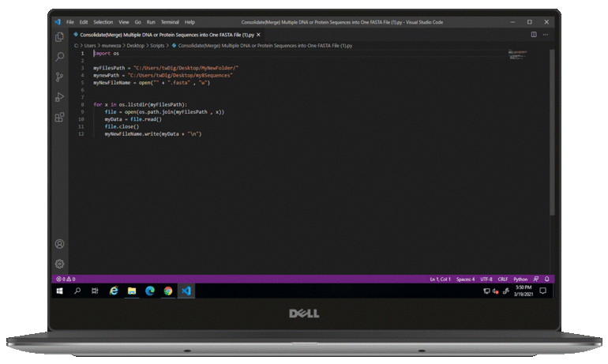
Task: Click the volume icon in system tray
Action: (x=496, y=291)
